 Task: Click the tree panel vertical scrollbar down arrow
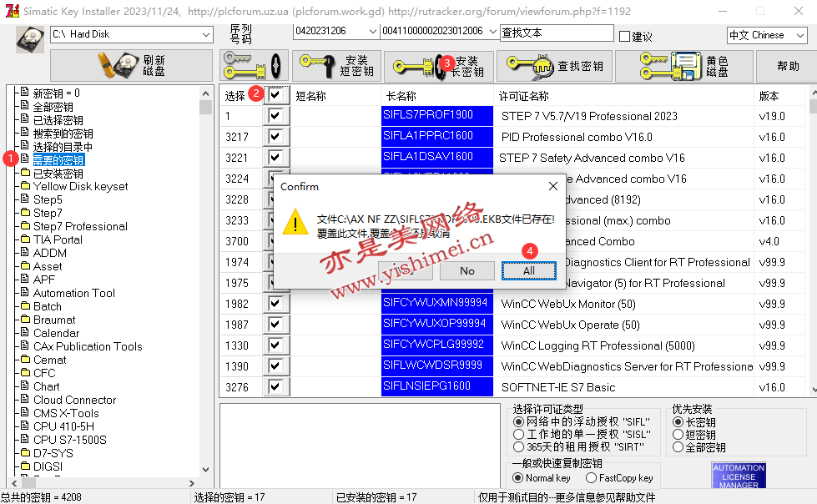[x=206, y=469]
